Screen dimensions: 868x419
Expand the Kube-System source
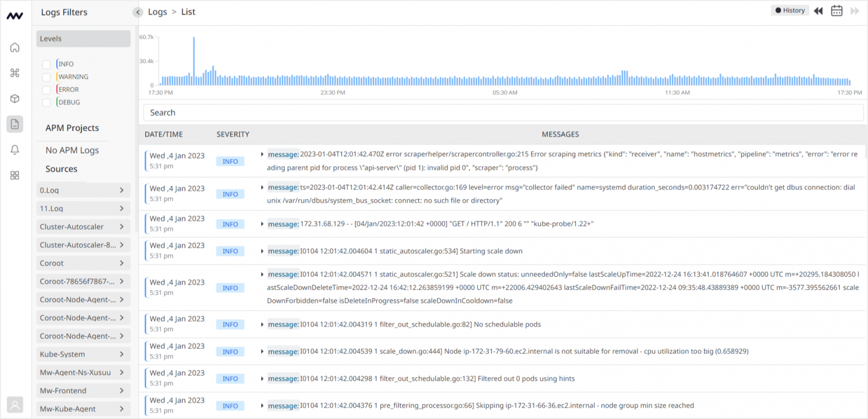[83, 354]
